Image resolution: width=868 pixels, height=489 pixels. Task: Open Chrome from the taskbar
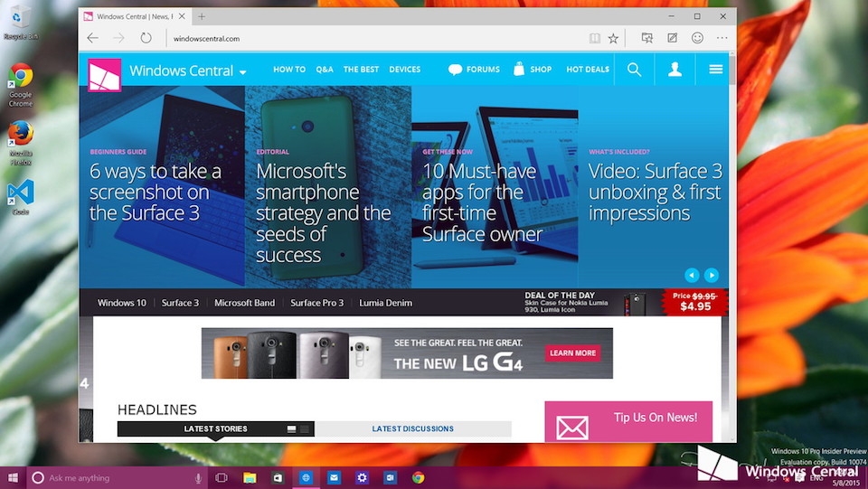click(419, 477)
